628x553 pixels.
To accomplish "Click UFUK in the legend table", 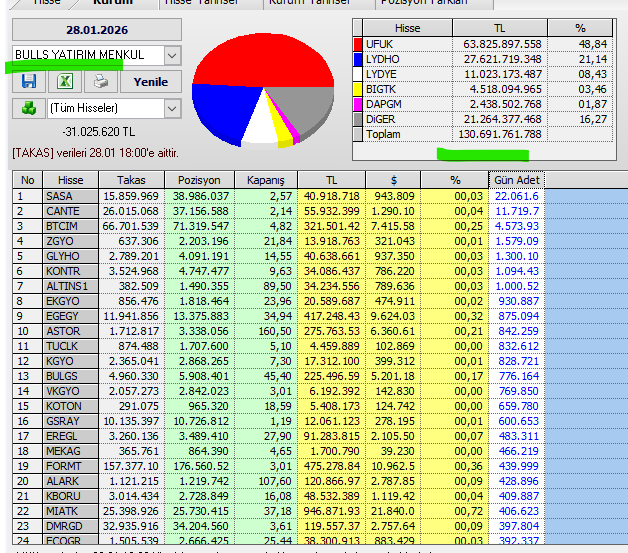I will (379, 44).
